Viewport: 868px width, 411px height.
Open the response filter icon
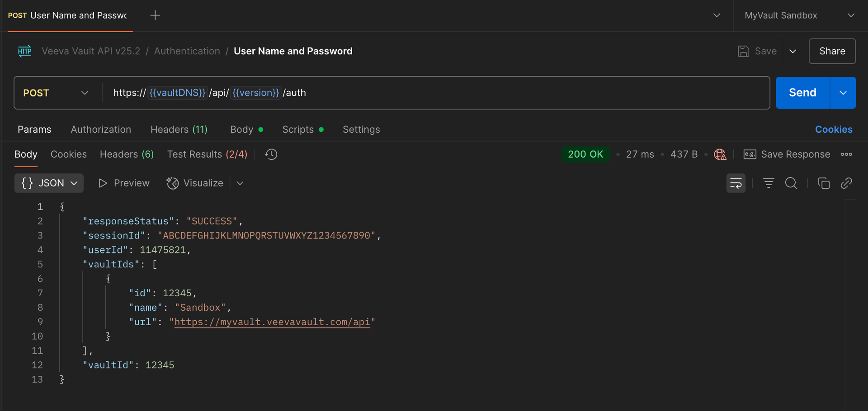coord(769,183)
